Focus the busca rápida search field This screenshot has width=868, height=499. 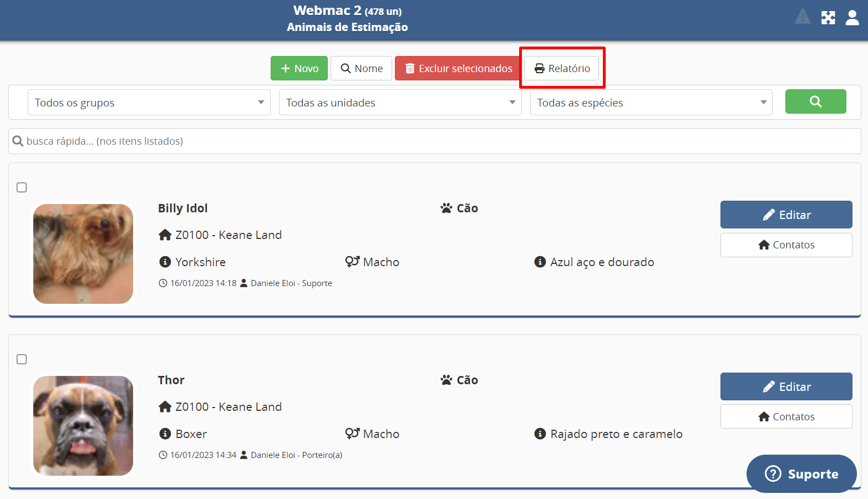434,141
